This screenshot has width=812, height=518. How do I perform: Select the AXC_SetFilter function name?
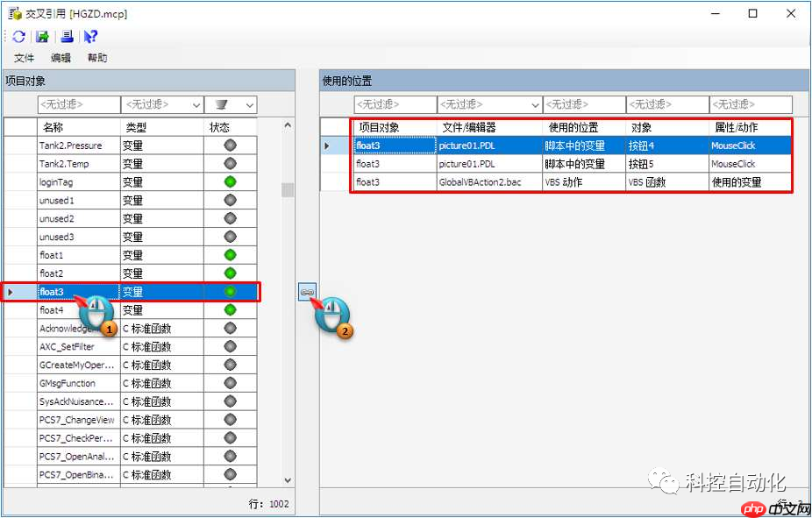(67, 347)
